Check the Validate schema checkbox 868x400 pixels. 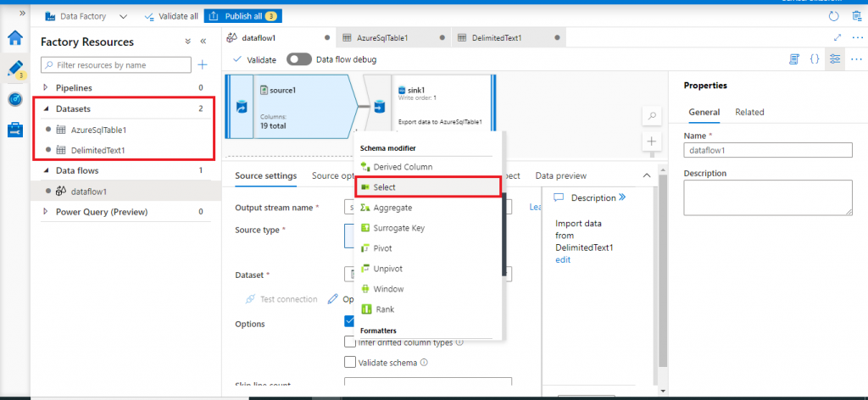pyautogui.click(x=350, y=362)
